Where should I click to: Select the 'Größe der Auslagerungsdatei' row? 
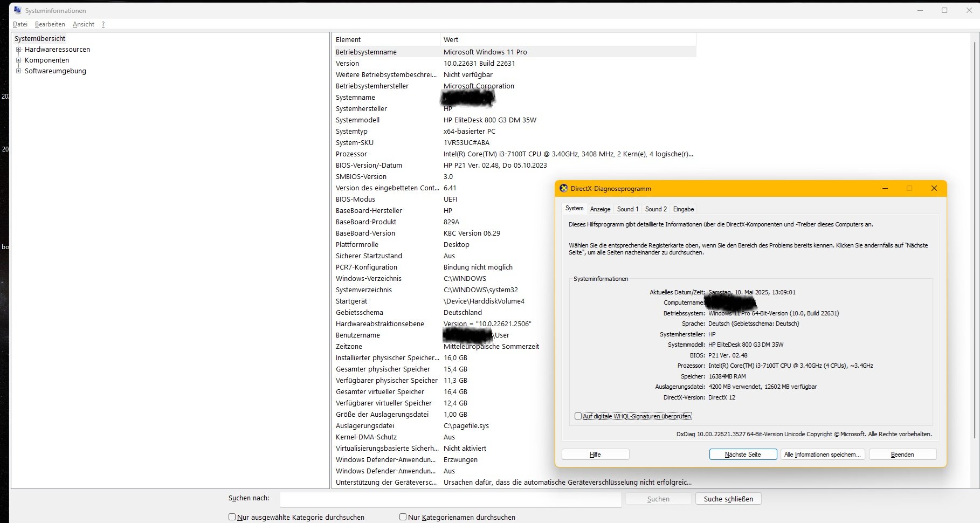click(444, 414)
